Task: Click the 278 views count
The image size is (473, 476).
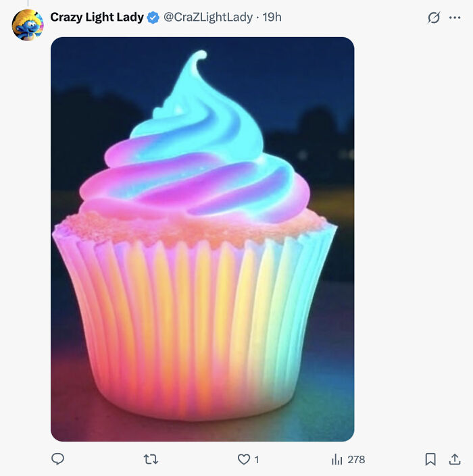Action: [x=356, y=460]
